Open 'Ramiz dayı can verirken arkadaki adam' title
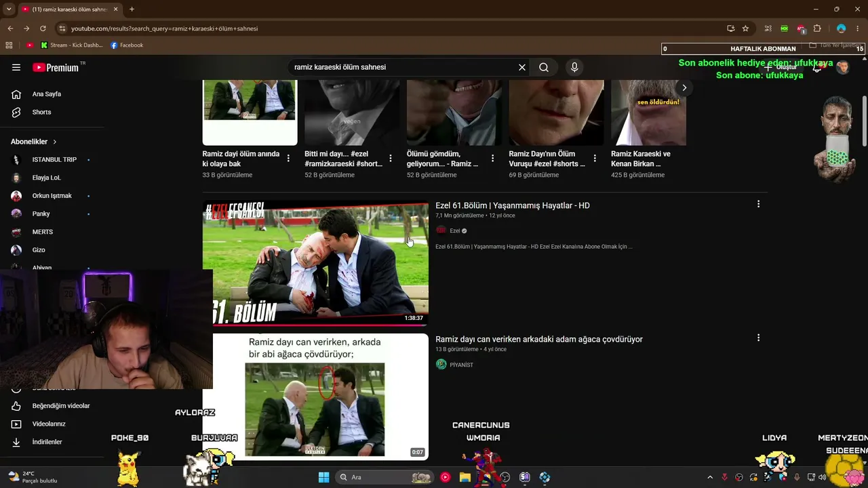This screenshot has width=868, height=488. pyautogui.click(x=539, y=340)
